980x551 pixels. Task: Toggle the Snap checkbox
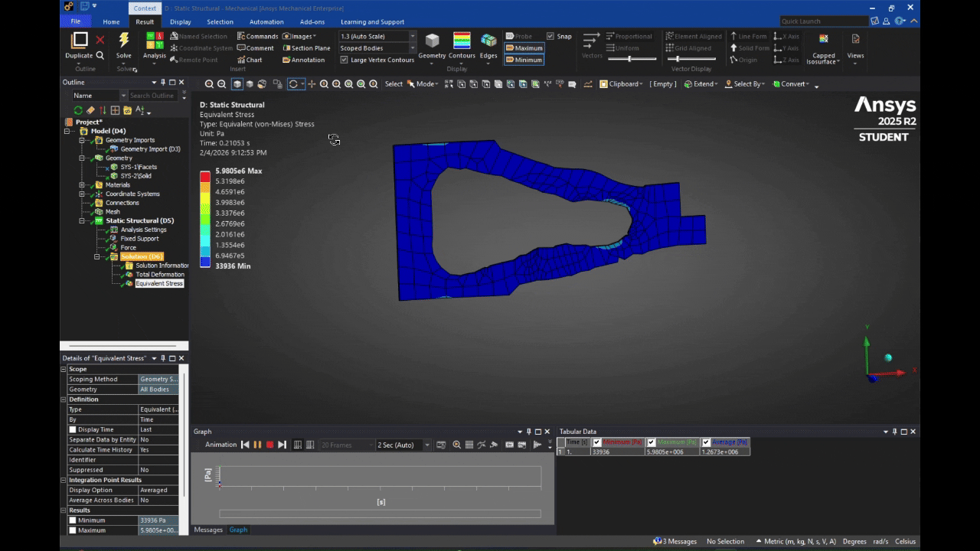pyautogui.click(x=550, y=36)
